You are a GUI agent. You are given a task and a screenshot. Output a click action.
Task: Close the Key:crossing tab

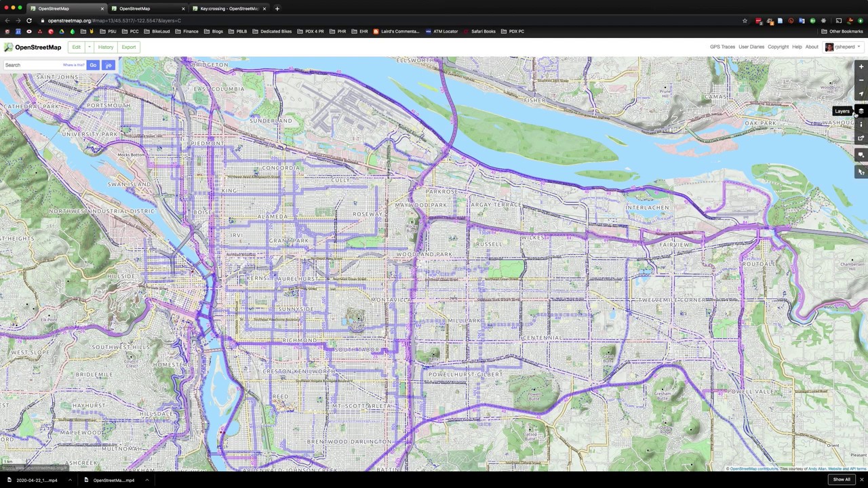(x=264, y=9)
